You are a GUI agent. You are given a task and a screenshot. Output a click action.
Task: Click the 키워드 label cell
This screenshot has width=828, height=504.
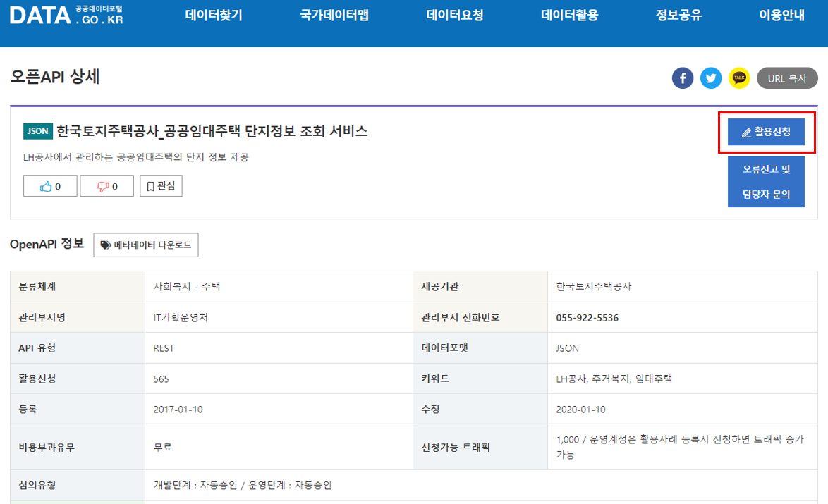click(x=480, y=379)
